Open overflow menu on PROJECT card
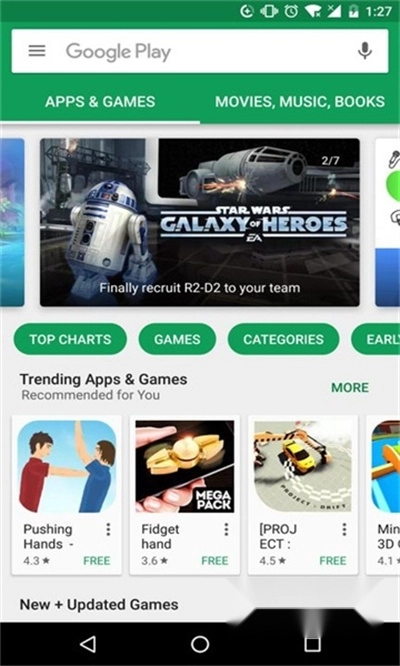400x666 pixels. (344, 529)
